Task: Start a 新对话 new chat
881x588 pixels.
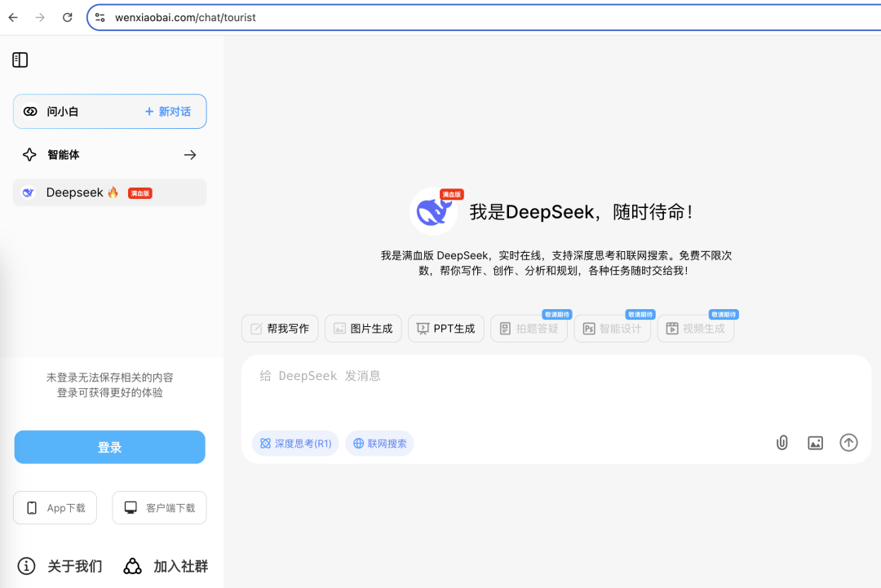Action: click(168, 111)
